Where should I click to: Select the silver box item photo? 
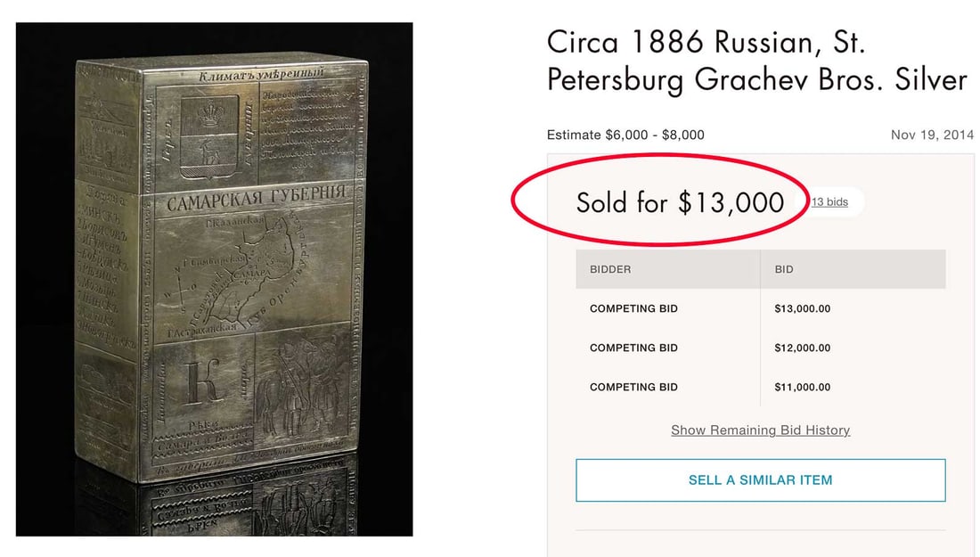[214, 278]
